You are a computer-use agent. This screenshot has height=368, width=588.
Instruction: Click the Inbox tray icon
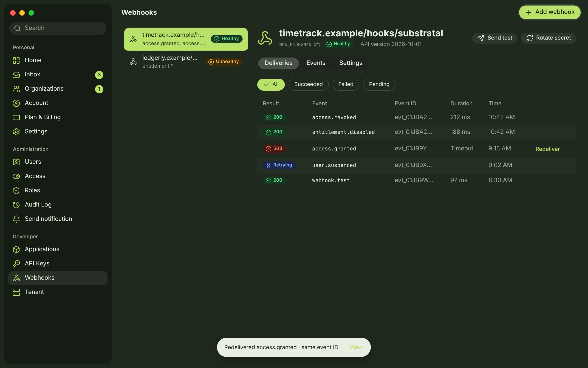pyautogui.click(x=16, y=75)
